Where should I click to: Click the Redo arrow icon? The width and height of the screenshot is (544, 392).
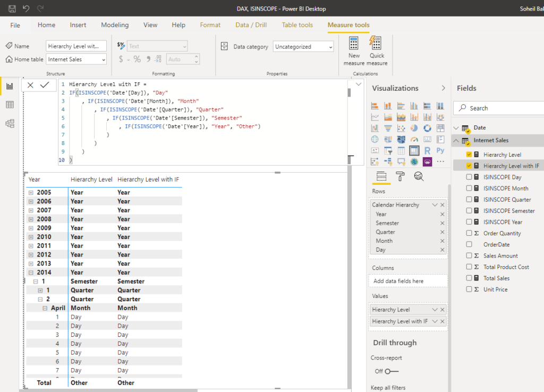click(40, 8)
